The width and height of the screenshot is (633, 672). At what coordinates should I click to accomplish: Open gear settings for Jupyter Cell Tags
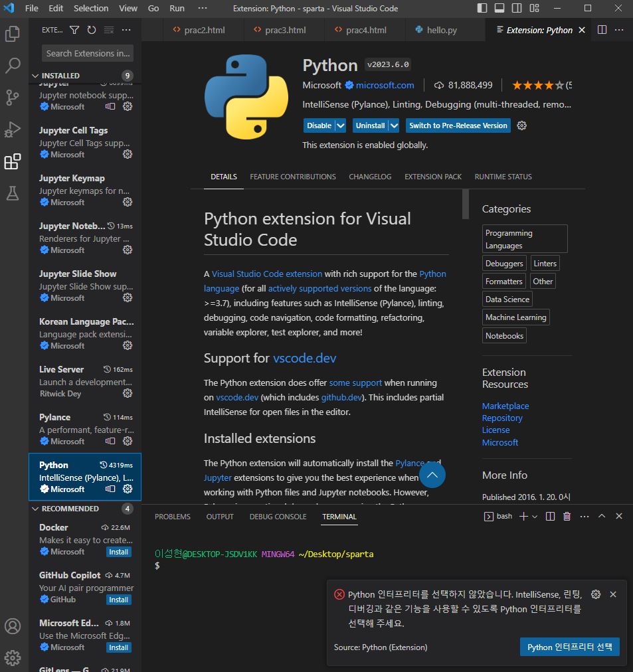(128, 154)
